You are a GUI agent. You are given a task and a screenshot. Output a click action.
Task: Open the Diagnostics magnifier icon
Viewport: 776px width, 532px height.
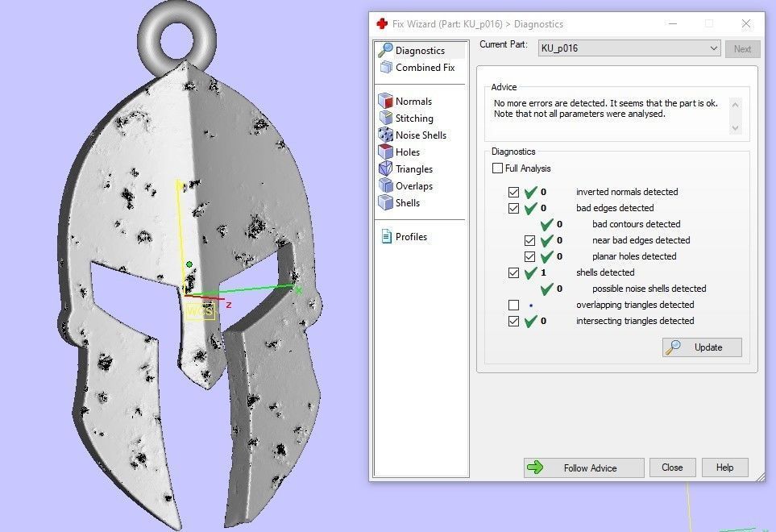click(x=385, y=50)
